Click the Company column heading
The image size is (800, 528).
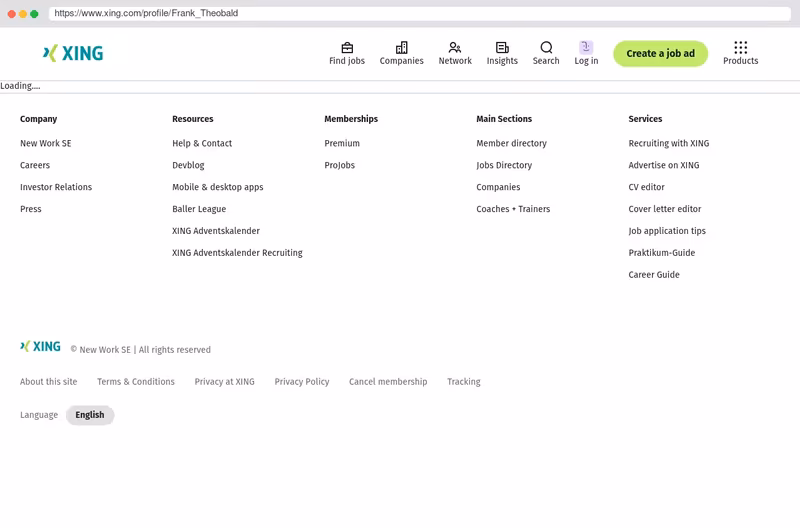[38, 119]
